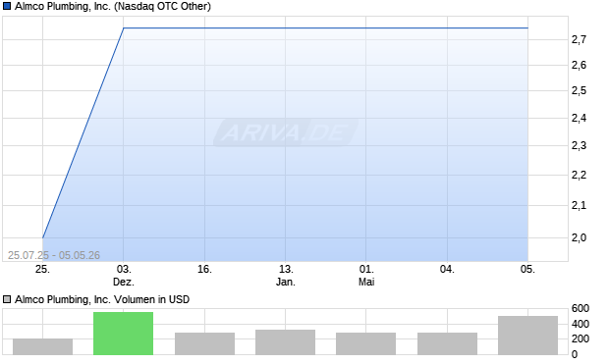Viewport: 609px width, 364px height.
Task: Click the x-axis label '04.'
Action: pos(447,269)
